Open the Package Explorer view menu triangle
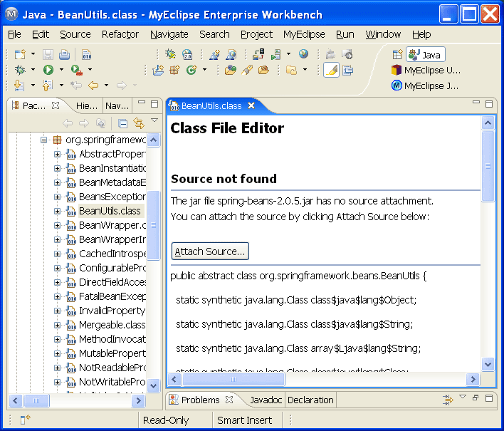504x431 pixels. tap(154, 121)
